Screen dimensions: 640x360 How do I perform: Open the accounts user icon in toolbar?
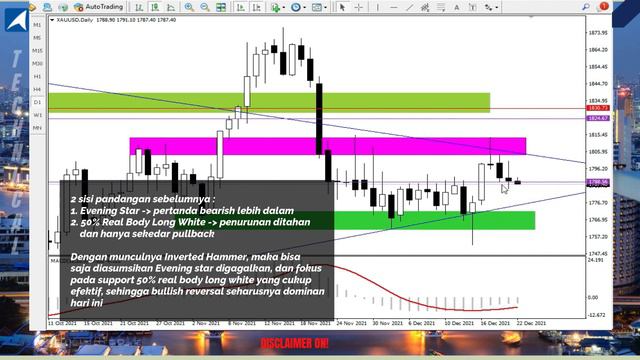[47, 7]
